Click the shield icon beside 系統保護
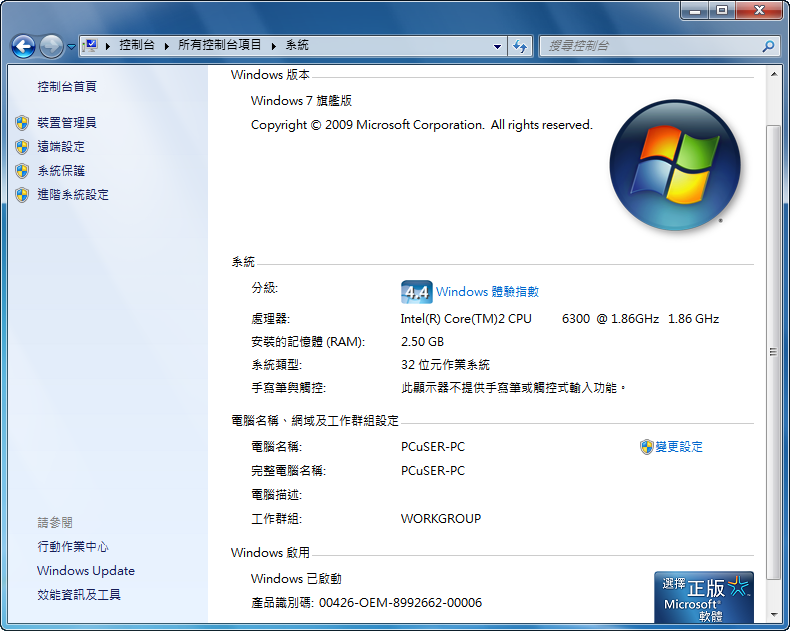The image size is (790, 631). 22,171
